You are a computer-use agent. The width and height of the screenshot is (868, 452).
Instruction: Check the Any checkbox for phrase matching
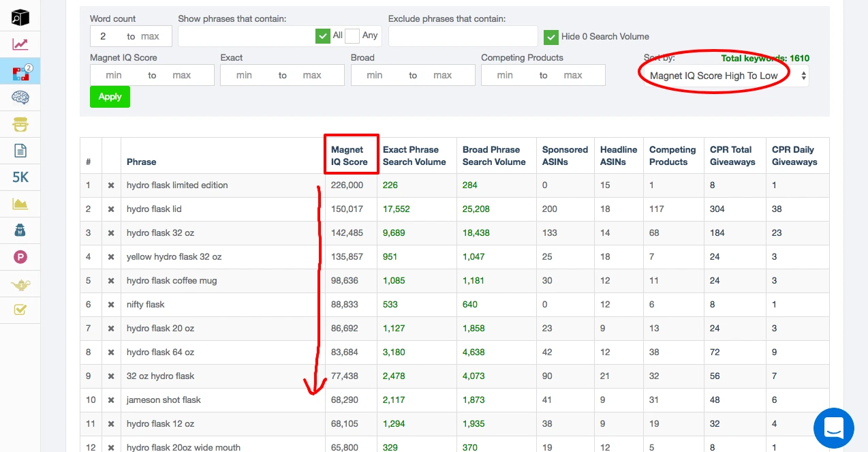coord(352,36)
